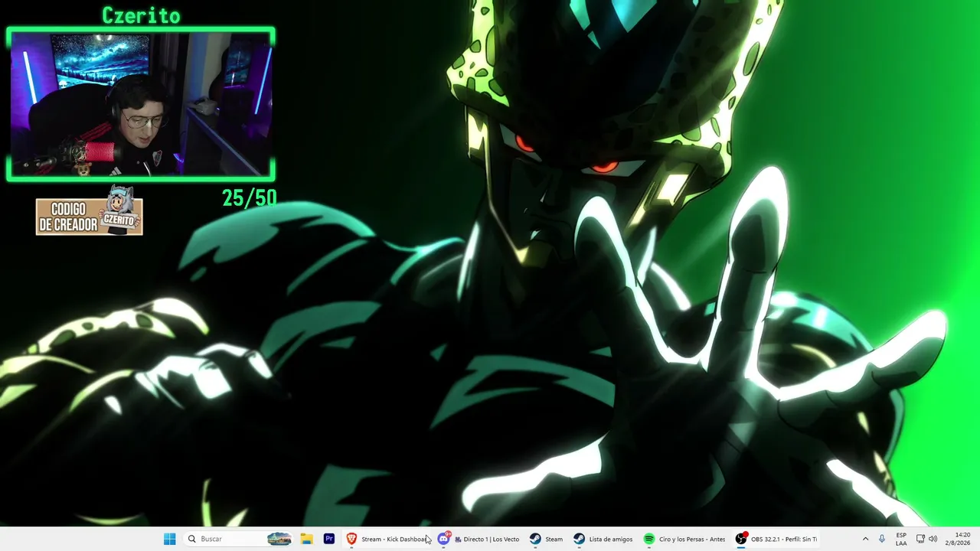Open the OBS 32.2.1 window
980x551 pixels.
point(776,539)
